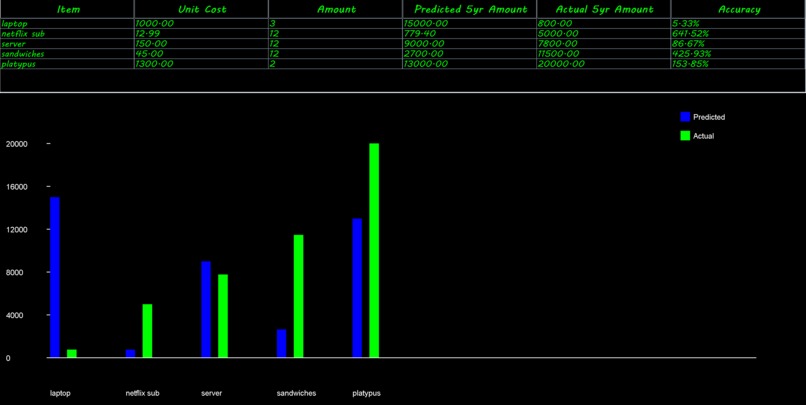
Task: Click actual amount 5000.00 cell
Action: [x=603, y=33]
